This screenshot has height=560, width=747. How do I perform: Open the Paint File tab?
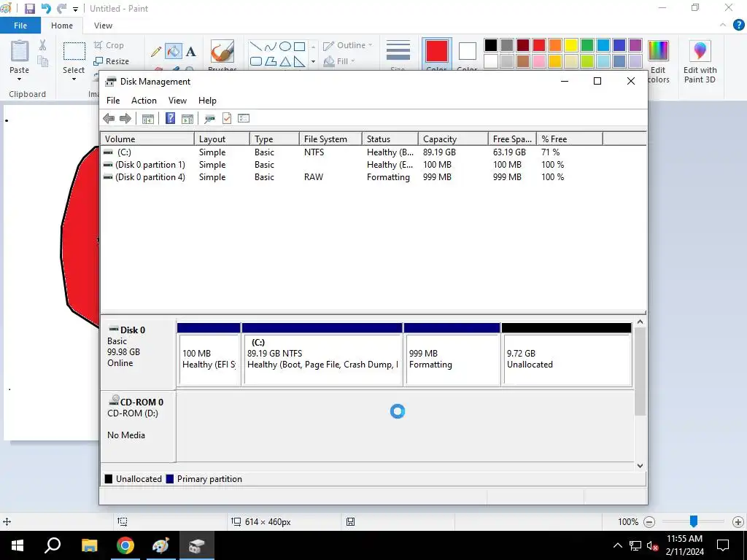(20, 26)
